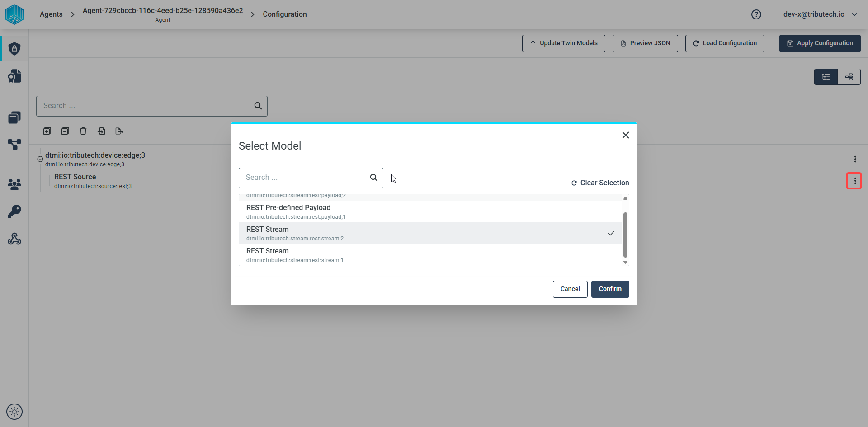868x427 pixels.
Task: Toggle the theme sun icon
Action: tap(14, 412)
